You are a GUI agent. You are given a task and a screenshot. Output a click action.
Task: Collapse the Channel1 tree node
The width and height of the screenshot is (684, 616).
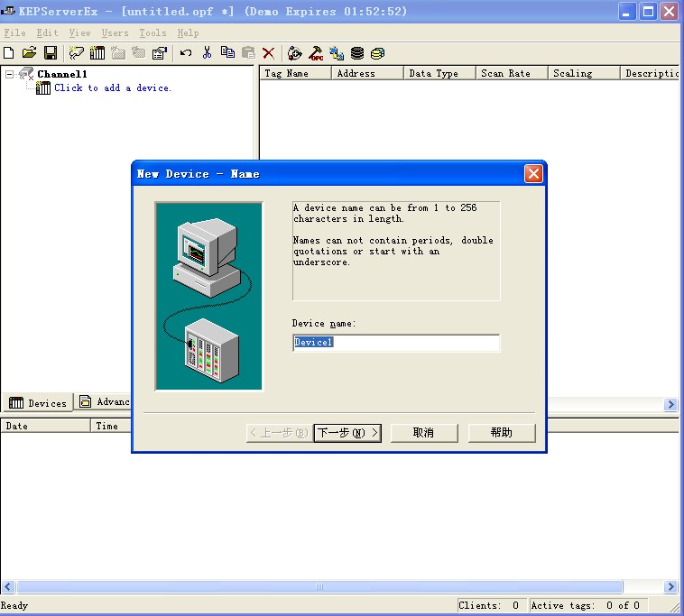(x=9, y=74)
